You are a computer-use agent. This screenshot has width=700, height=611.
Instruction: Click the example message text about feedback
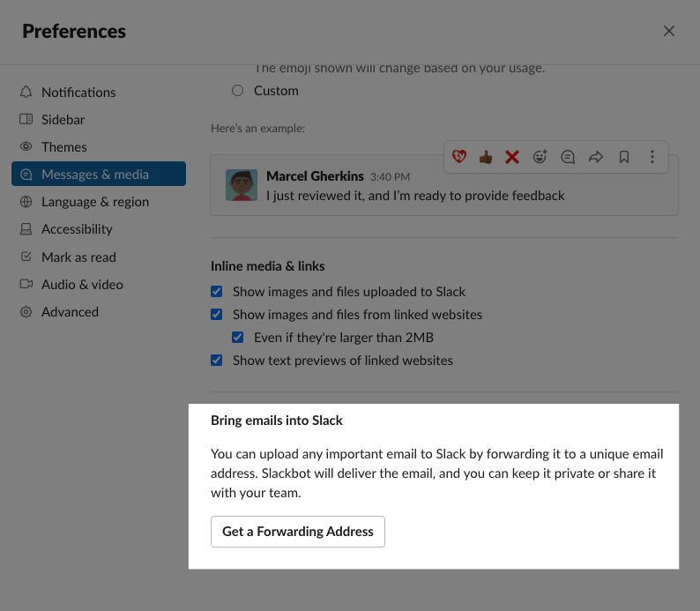coord(415,196)
